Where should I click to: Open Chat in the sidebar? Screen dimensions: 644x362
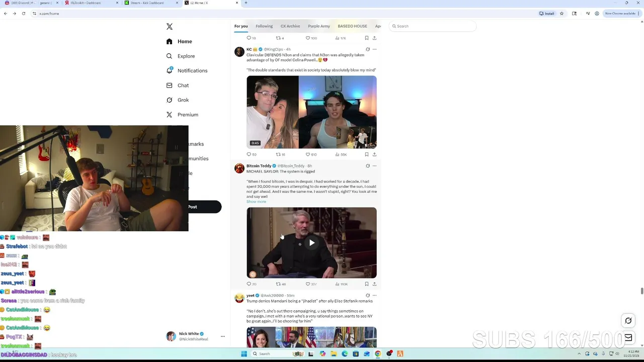177,85
